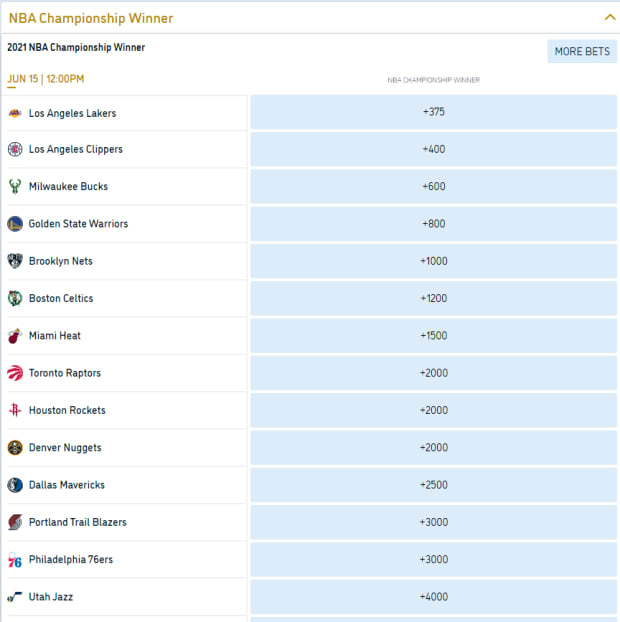The image size is (620, 622).
Task: Click the Philadelphia 76ers logo icon
Action: click(x=15, y=560)
